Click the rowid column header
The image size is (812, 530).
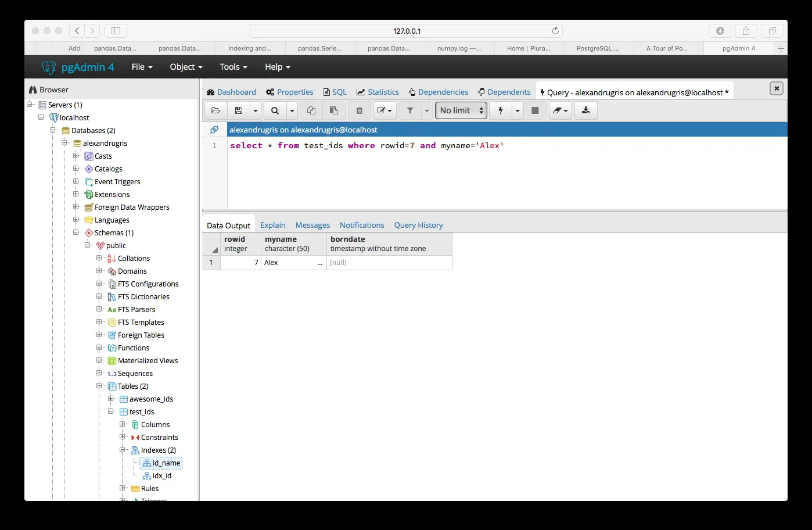[x=240, y=244]
